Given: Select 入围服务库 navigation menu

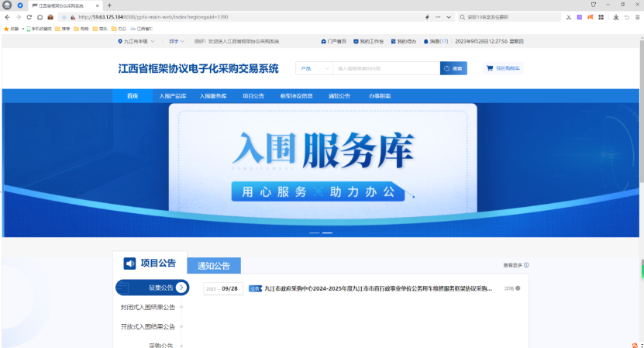Looking at the screenshot, I should 213,96.
